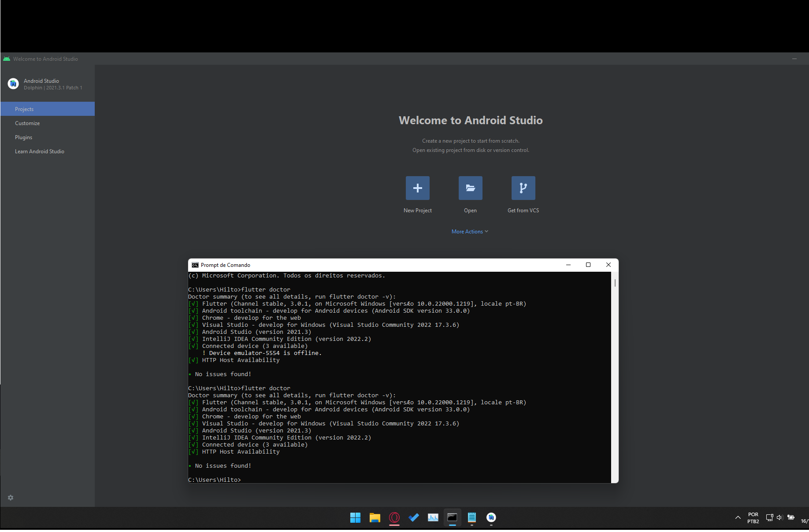The height and width of the screenshot is (532, 809).
Task: Click the 'Dolphin | 2021.3.1 Patch 1' version text
Action: pos(53,88)
